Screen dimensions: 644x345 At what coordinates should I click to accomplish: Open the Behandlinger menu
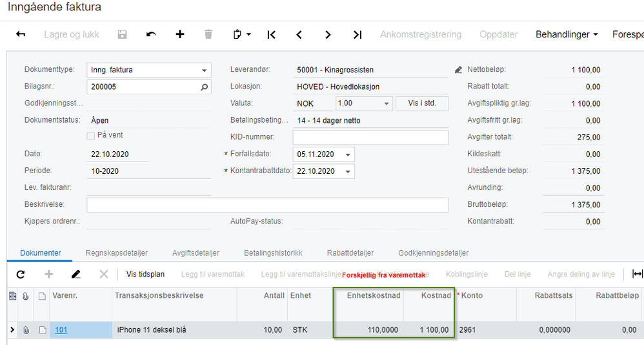[567, 34]
